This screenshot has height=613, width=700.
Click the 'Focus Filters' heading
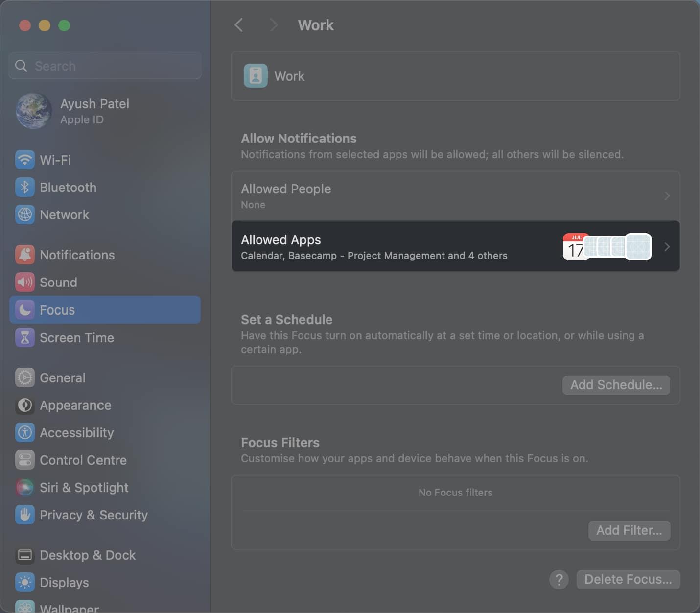[280, 443]
